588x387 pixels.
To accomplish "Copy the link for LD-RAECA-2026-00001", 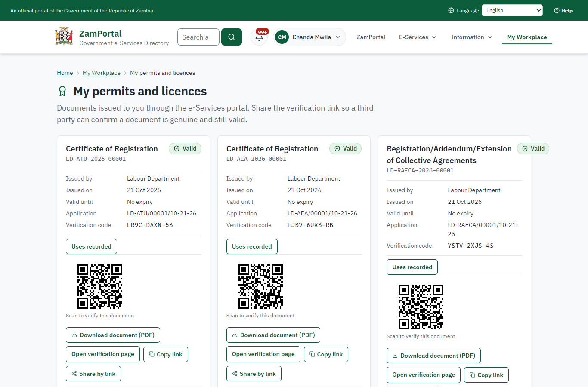I will [x=486, y=375].
